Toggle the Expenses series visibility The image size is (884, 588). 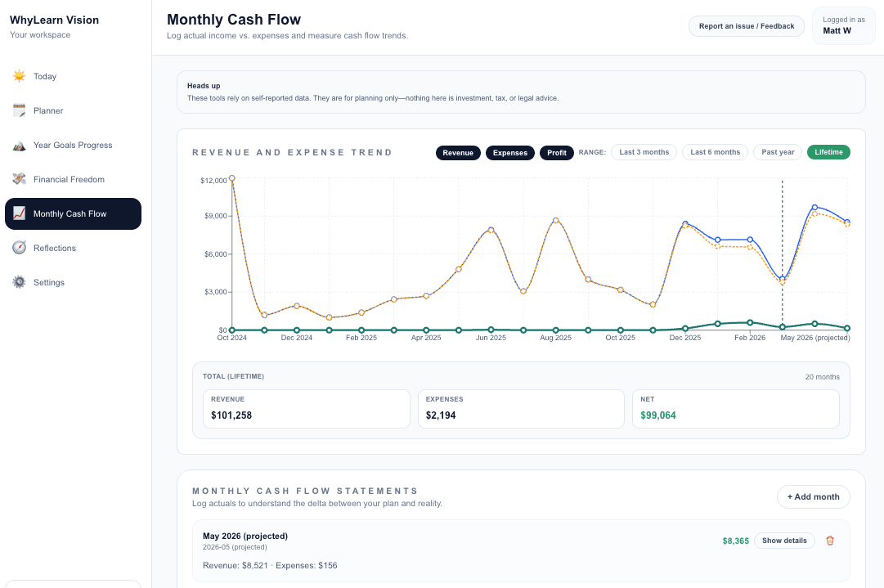point(509,153)
